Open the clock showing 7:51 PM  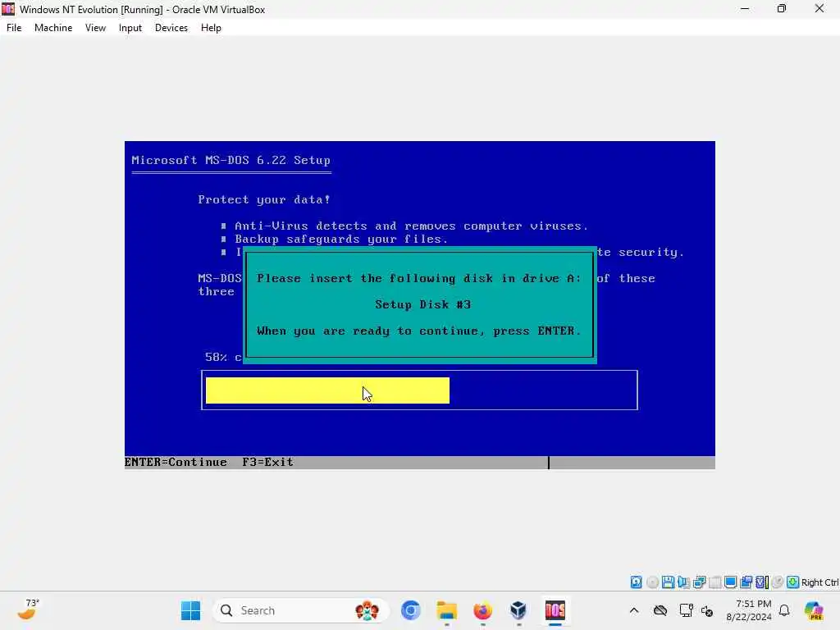point(749,610)
